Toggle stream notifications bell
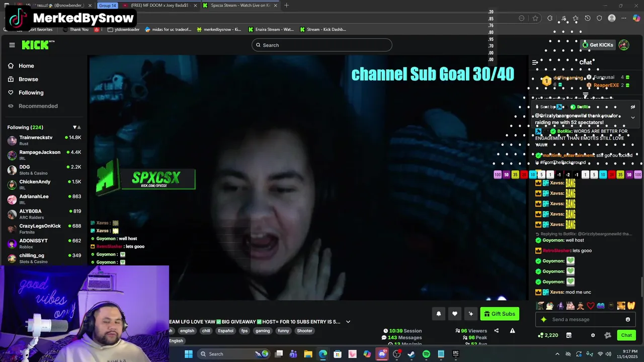644x362 pixels. pyautogui.click(x=439, y=314)
